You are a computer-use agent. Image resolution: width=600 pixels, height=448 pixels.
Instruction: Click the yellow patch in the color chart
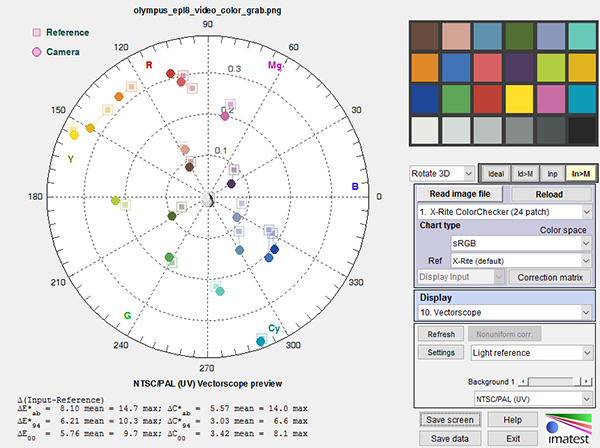(519, 99)
